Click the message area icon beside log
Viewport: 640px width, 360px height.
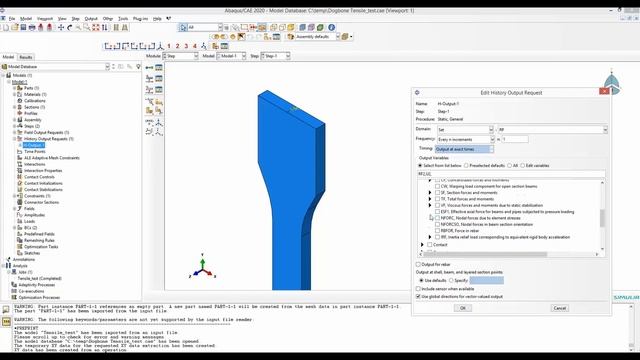tap(6, 309)
